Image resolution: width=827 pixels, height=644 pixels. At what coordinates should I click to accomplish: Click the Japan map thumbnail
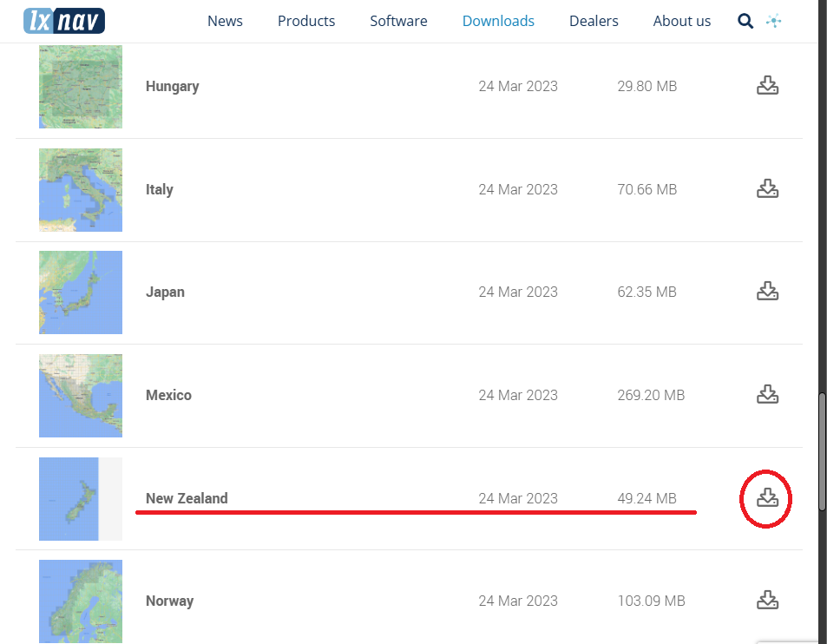pyautogui.click(x=81, y=292)
